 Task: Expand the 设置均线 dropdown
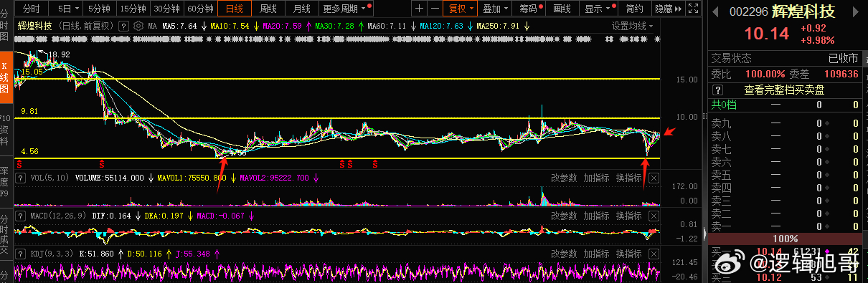click(x=633, y=26)
